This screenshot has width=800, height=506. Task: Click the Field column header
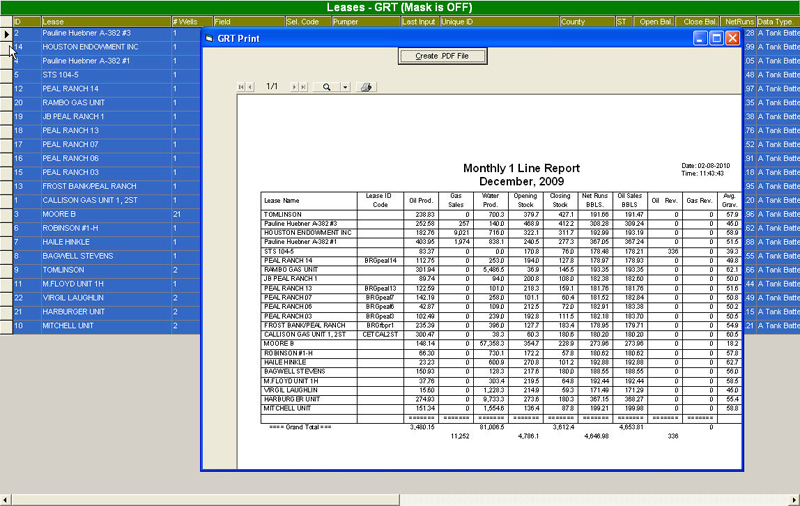[249, 21]
